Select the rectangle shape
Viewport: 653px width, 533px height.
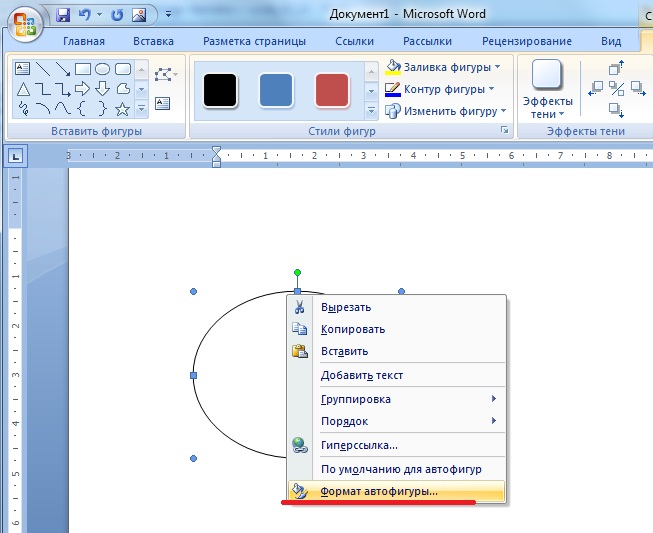point(83,69)
